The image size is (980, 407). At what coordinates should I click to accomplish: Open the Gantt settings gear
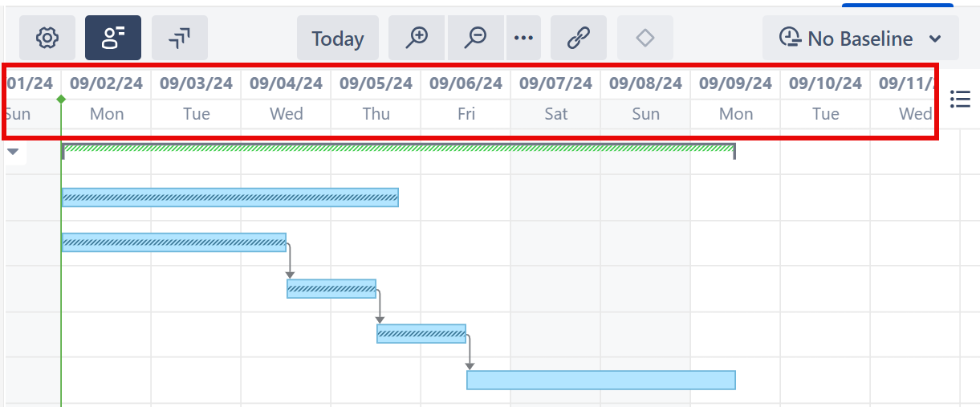point(47,38)
